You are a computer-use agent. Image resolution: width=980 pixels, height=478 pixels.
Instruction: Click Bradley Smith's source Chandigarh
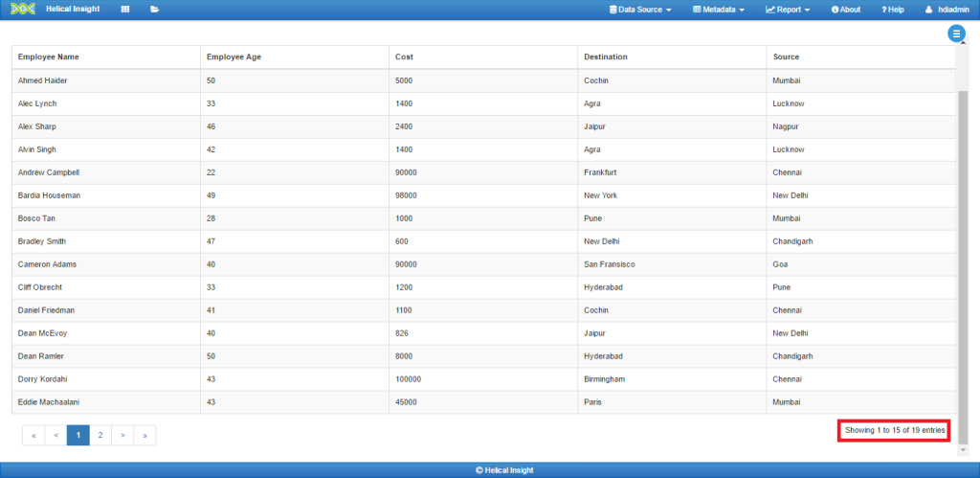[792, 241]
